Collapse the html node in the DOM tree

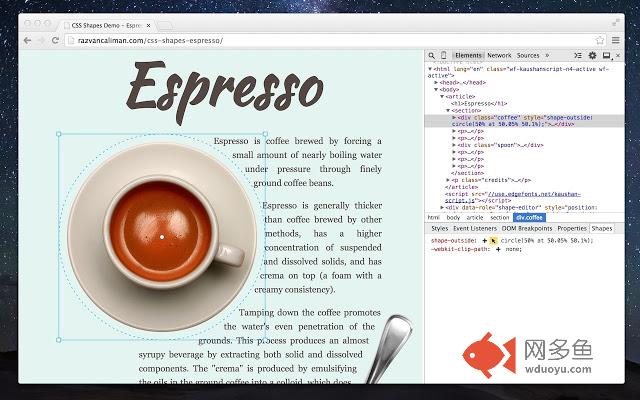pos(430,69)
